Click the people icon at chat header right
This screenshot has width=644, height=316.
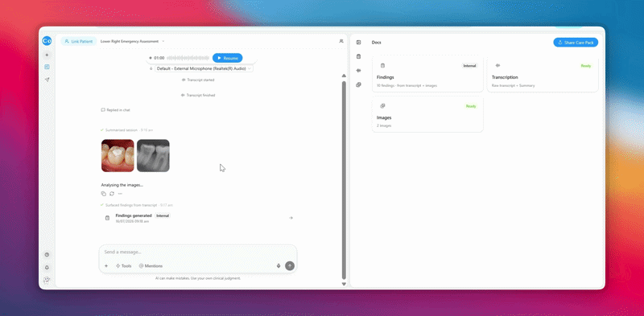click(x=341, y=41)
